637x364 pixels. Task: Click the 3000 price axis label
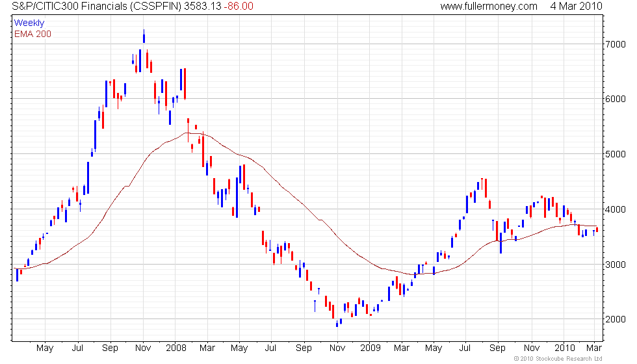(616, 265)
